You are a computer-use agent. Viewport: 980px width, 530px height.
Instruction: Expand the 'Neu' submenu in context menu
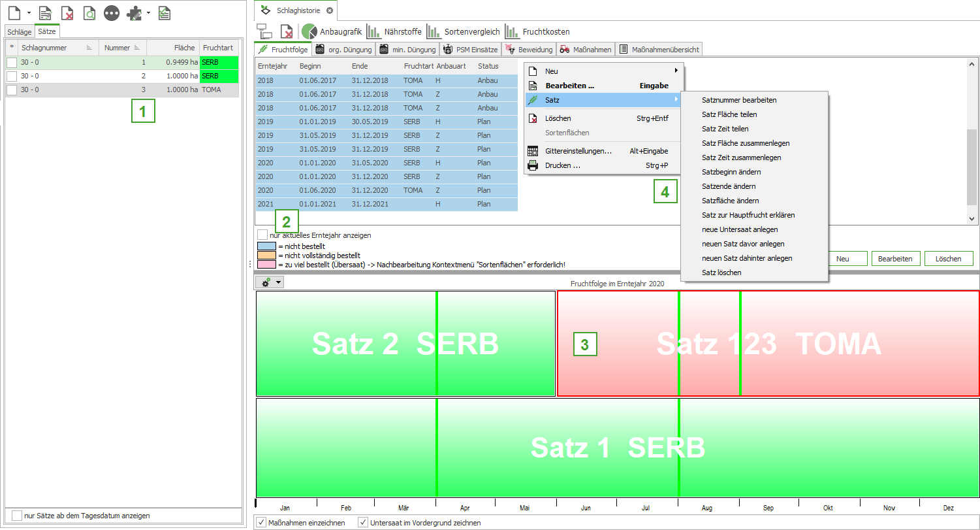coord(604,71)
